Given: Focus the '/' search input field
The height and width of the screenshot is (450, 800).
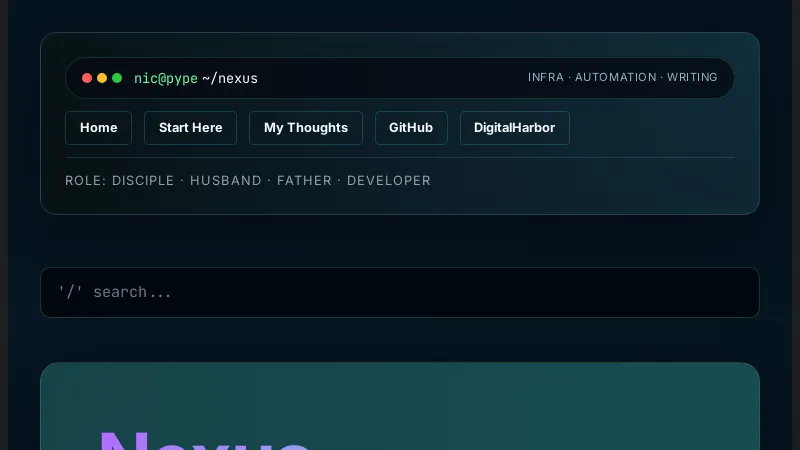Looking at the screenshot, I should (400, 292).
